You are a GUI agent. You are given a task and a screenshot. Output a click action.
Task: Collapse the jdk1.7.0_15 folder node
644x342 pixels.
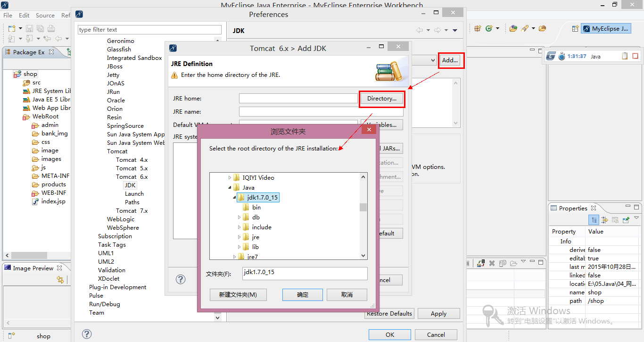[x=235, y=198]
